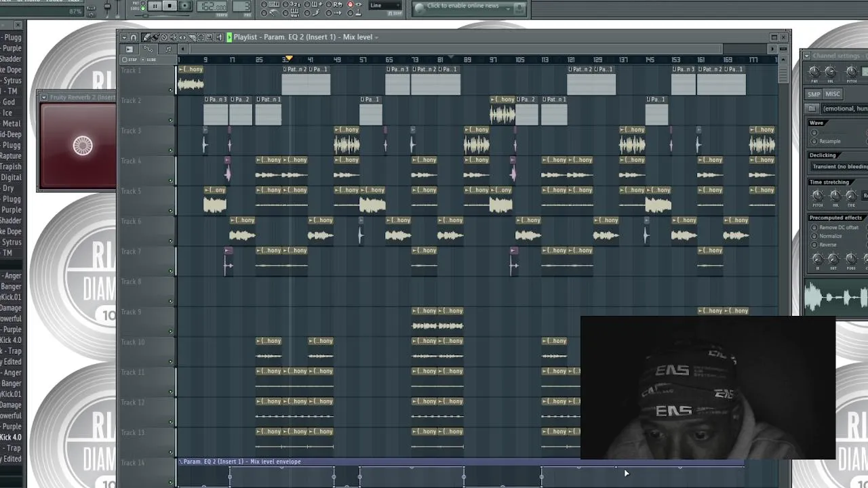Select the Draw pencil tool in Playlist
This screenshot has height=488, width=868.
point(146,37)
